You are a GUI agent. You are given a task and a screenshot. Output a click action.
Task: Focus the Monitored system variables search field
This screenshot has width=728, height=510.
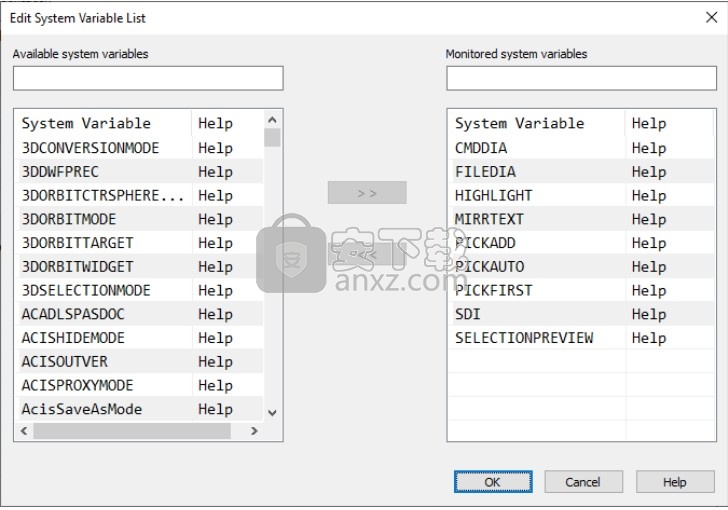[581, 78]
